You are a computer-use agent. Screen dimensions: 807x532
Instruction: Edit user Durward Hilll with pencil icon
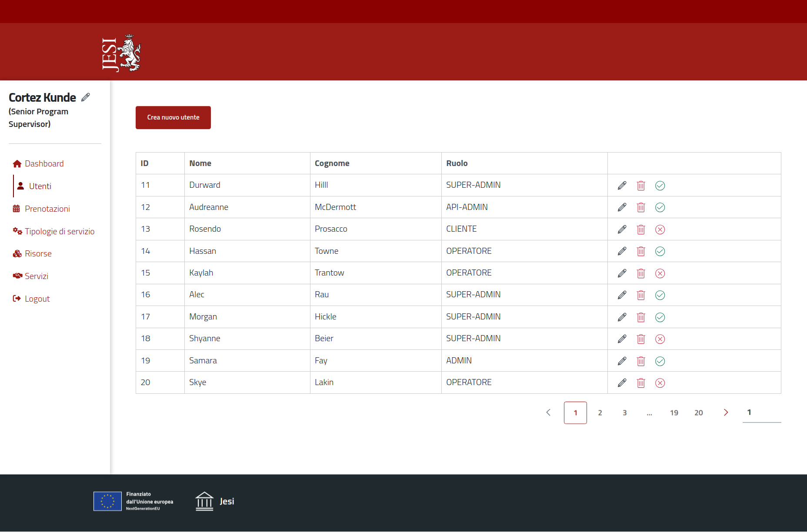622,186
